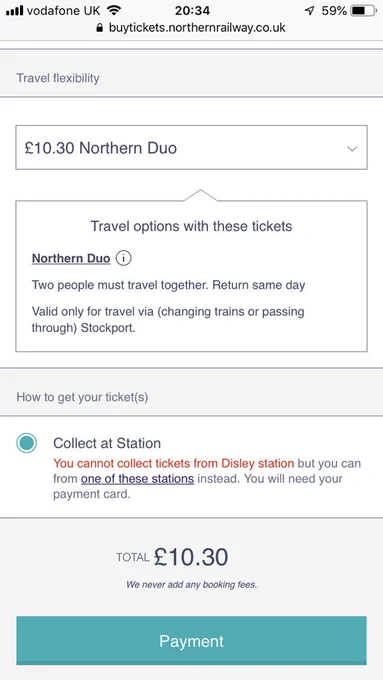
Task: Tap the Northern Duo info icon
Action: point(124,259)
